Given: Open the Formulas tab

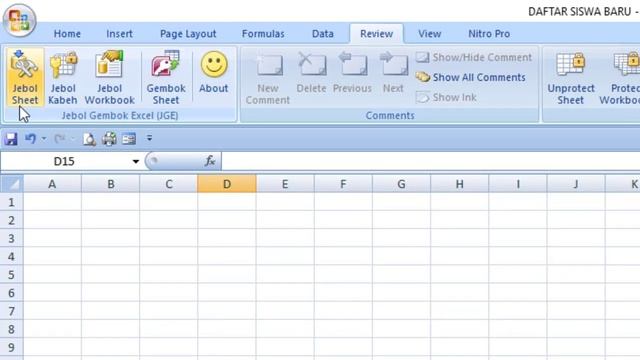Looking at the screenshot, I should (263, 34).
